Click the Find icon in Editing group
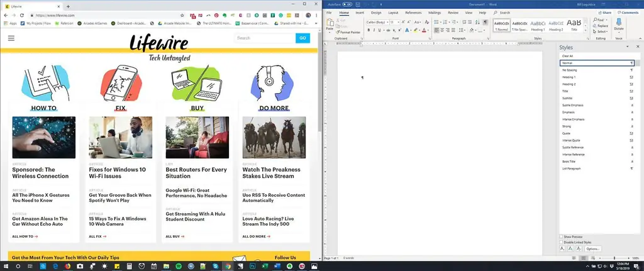 pos(599,19)
